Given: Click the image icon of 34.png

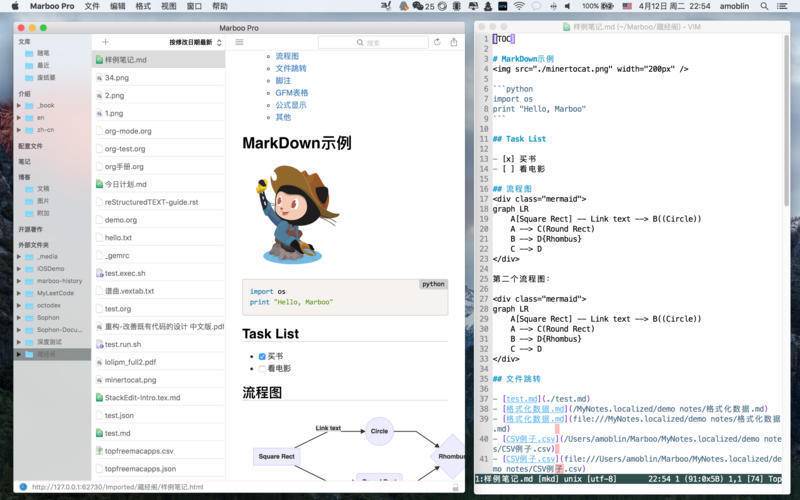Looking at the screenshot, I should [x=99, y=78].
